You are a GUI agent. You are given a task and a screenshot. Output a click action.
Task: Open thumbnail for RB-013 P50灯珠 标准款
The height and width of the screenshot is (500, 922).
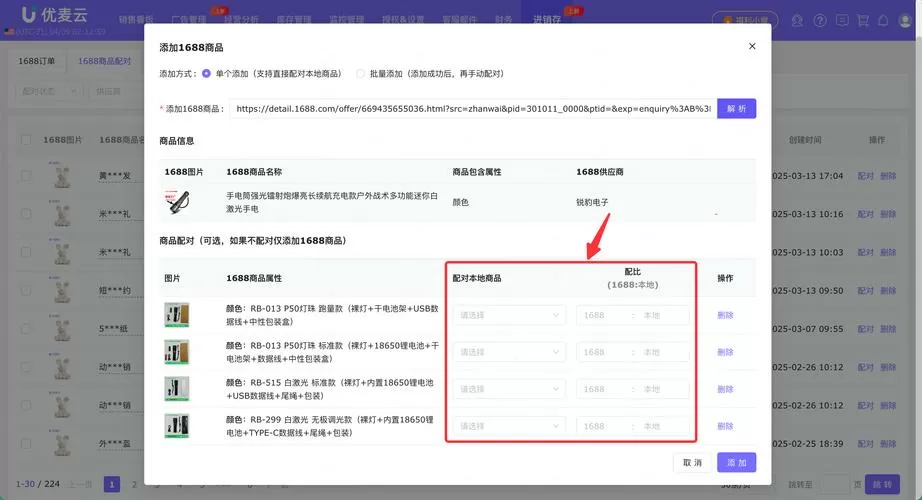pyautogui.click(x=176, y=352)
